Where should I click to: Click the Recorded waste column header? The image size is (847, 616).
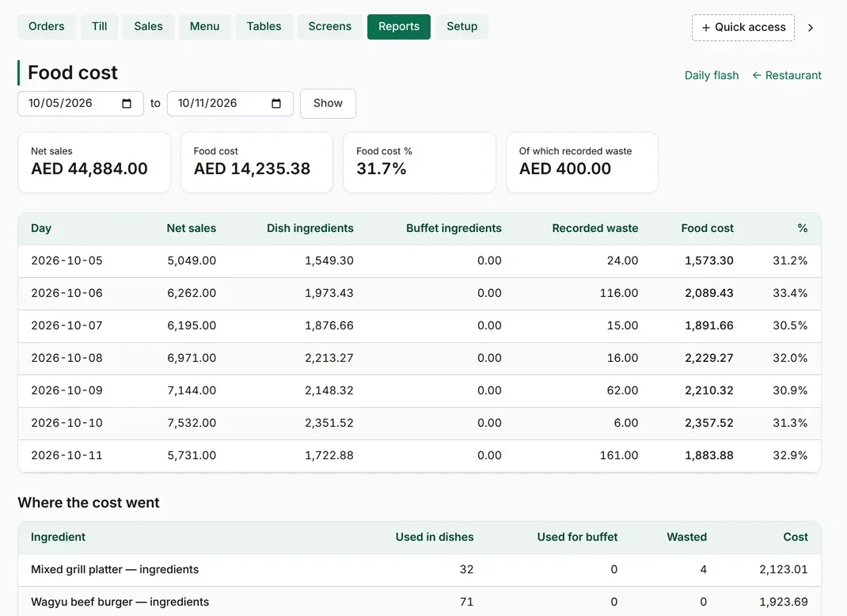tap(594, 229)
